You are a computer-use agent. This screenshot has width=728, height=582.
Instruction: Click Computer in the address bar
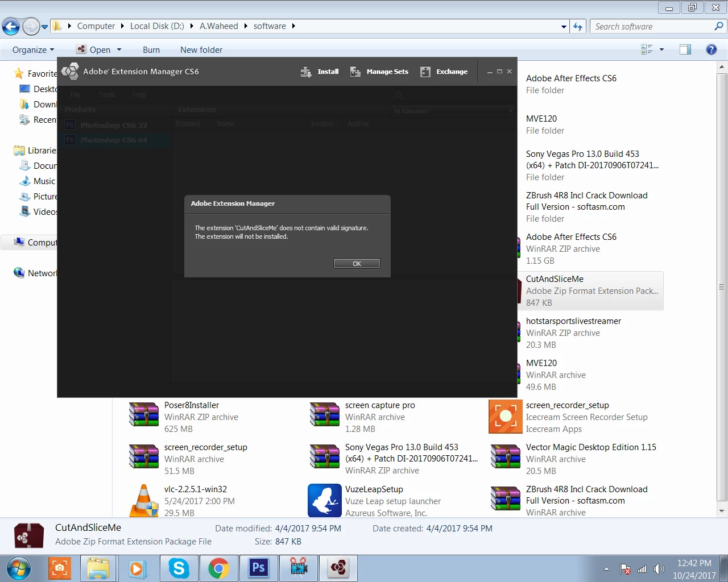point(96,26)
